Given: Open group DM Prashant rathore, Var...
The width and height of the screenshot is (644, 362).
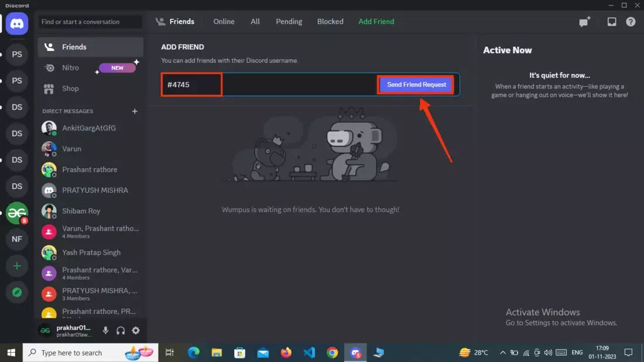Looking at the screenshot, I should pos(90,273).
